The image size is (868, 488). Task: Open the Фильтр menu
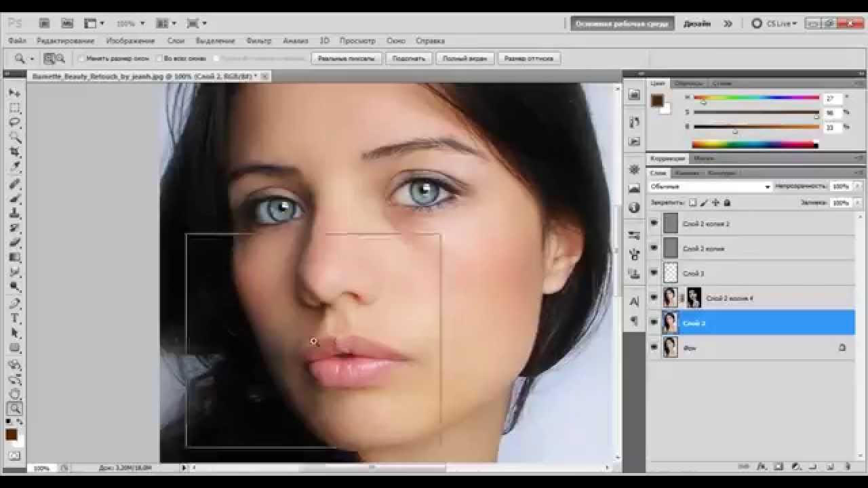(x=259, y=41)
